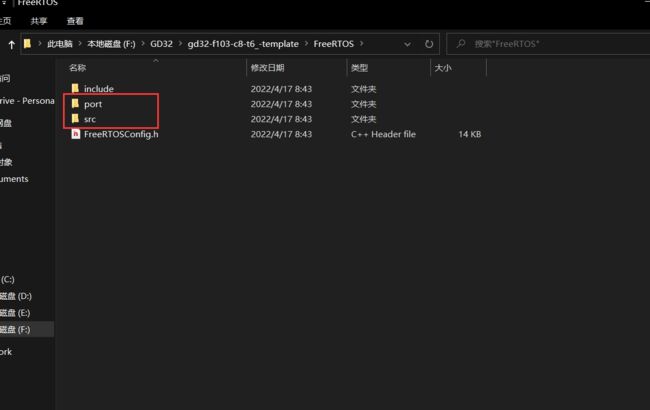Expand chevron after 本地磁盘 (F:) breadcrumb
Screen dimensions: 650x410
(143, 44)
